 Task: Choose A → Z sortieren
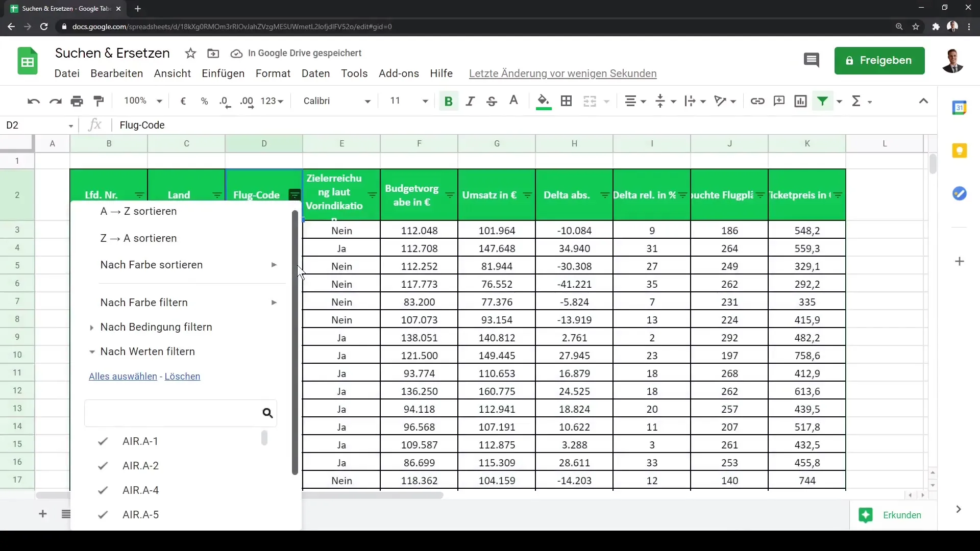coord(138,211)
